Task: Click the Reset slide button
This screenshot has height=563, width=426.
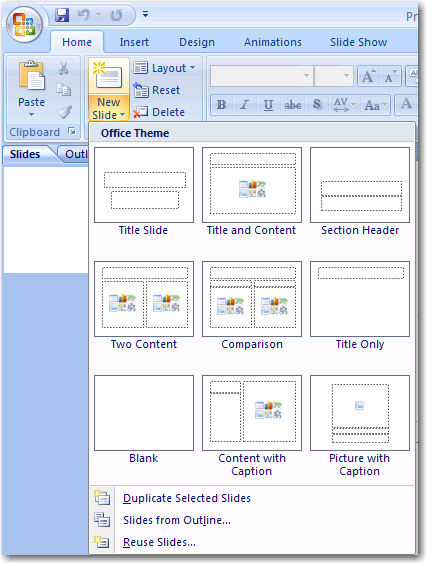Action: coord(157,90)
